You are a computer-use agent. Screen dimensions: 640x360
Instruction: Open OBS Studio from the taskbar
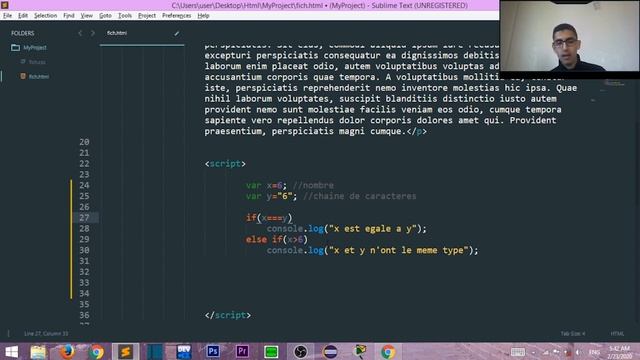click(300, 351)
